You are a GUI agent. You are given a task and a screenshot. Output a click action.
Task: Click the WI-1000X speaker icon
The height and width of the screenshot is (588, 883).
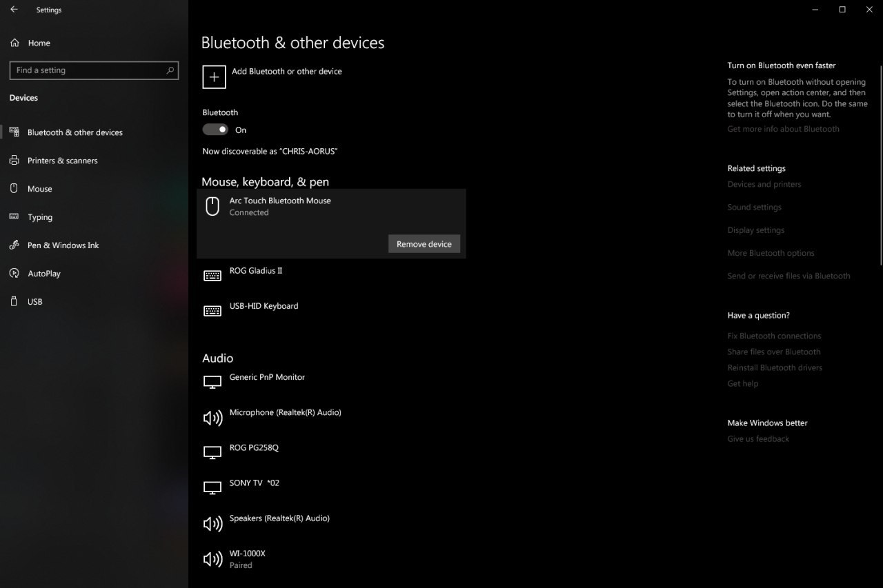coord(212,559)
